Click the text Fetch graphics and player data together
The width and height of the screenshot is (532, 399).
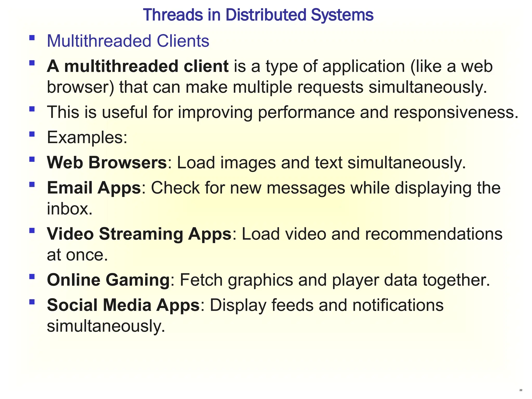(x=335, y=280)
